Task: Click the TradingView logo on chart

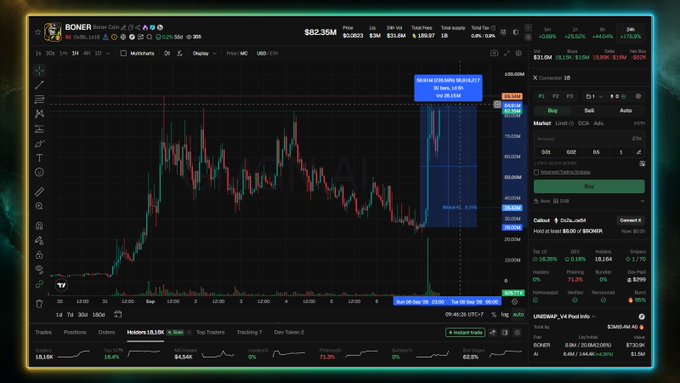Action: click(x=62, y=285)
